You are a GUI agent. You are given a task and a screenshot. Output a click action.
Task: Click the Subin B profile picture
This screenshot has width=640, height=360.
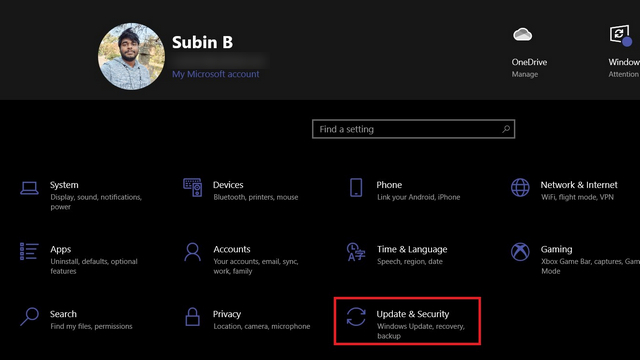pos(131,56)
